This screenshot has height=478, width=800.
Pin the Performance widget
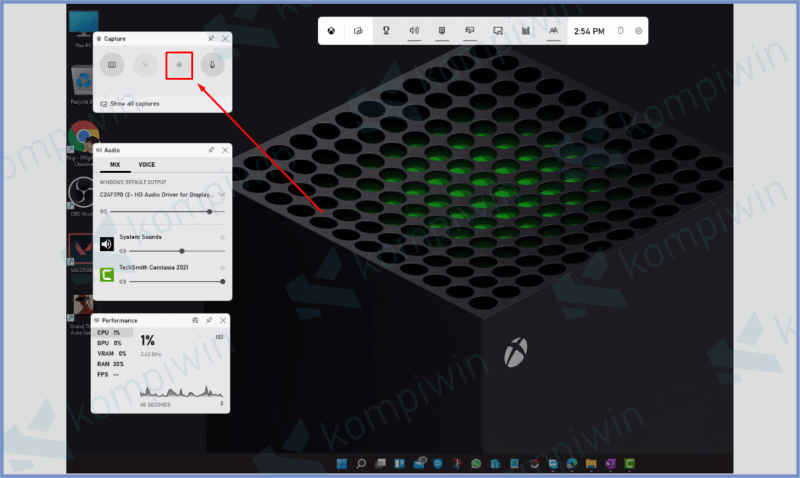(x=209, y=320)
